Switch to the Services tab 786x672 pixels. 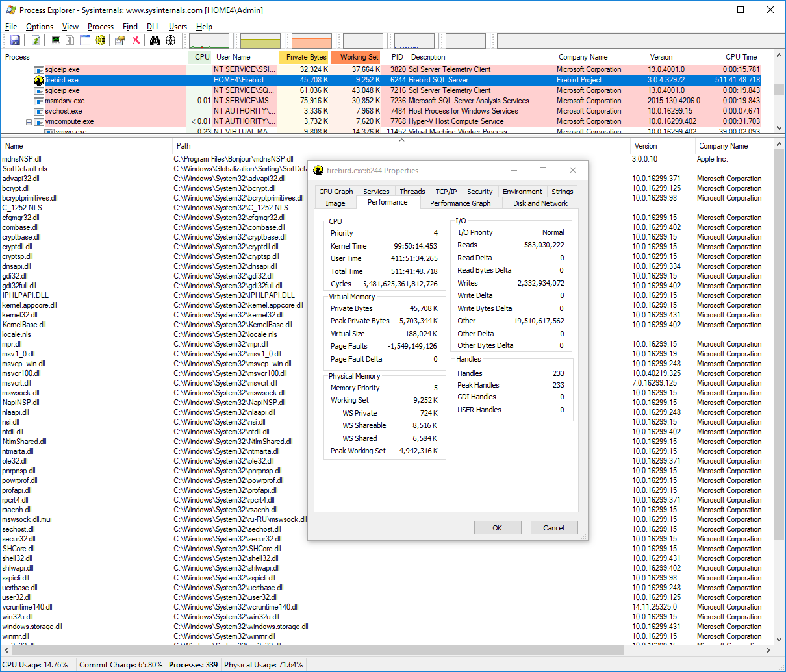tap(376, 192)
